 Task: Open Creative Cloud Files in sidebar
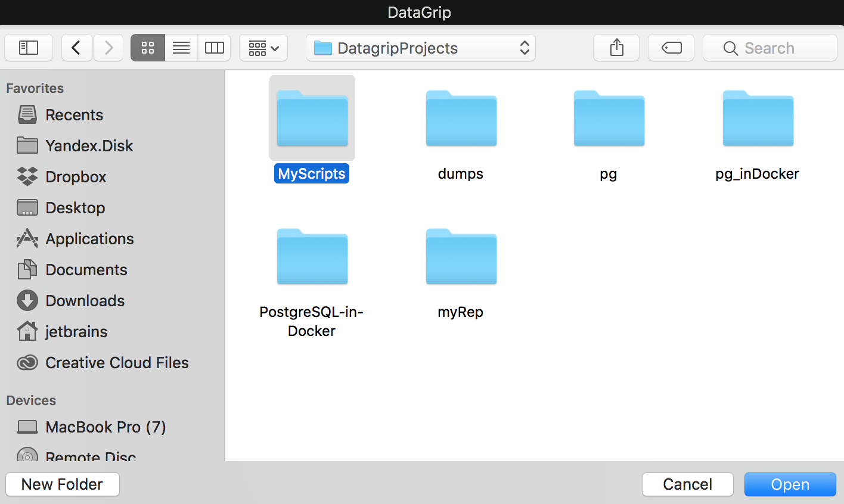103,362
